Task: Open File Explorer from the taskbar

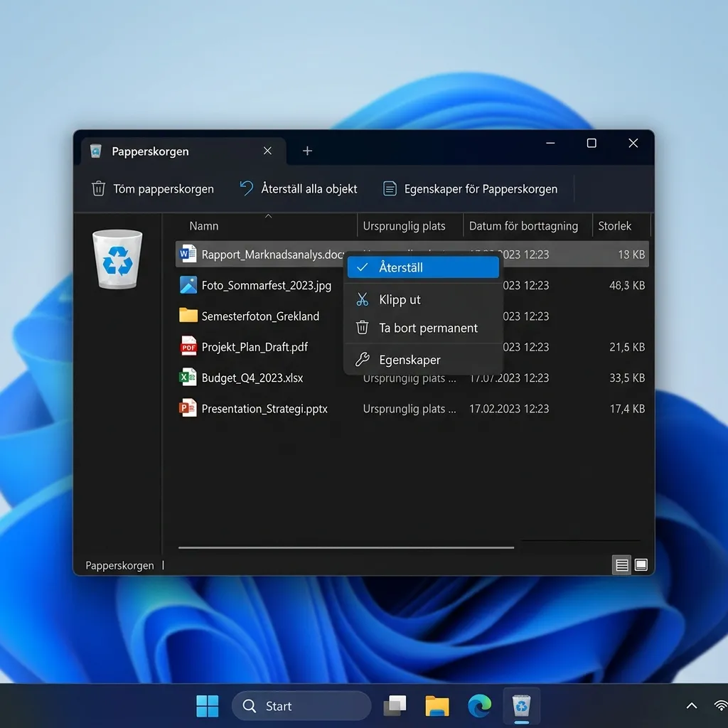Action: (x=437, y=706)
